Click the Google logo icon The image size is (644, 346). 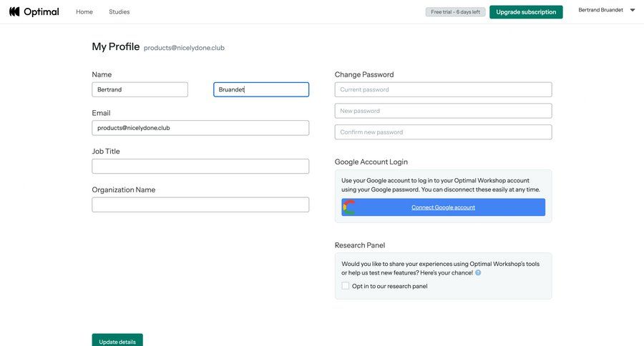(x=348, y=207)
